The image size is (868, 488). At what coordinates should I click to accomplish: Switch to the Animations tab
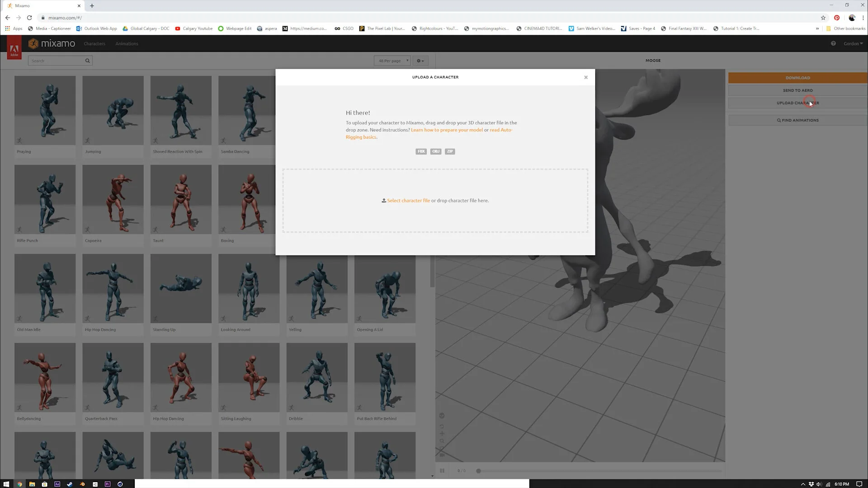pyautogui.click(x=127, y=44)
